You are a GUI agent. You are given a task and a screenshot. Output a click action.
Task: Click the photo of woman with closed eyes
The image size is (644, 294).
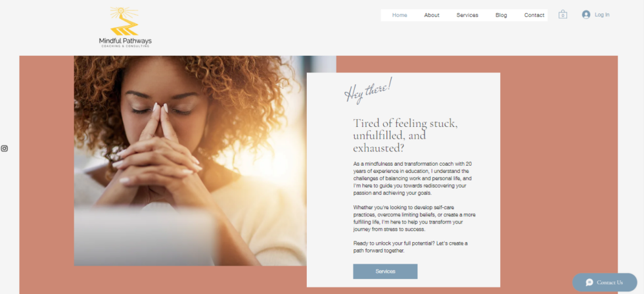pyautogui.click(x=190, y=160)
